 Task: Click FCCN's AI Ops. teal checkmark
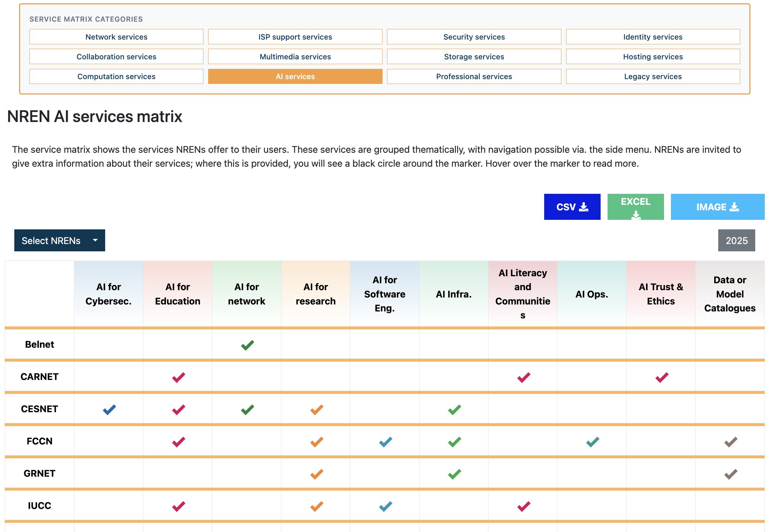coord(593,442)
